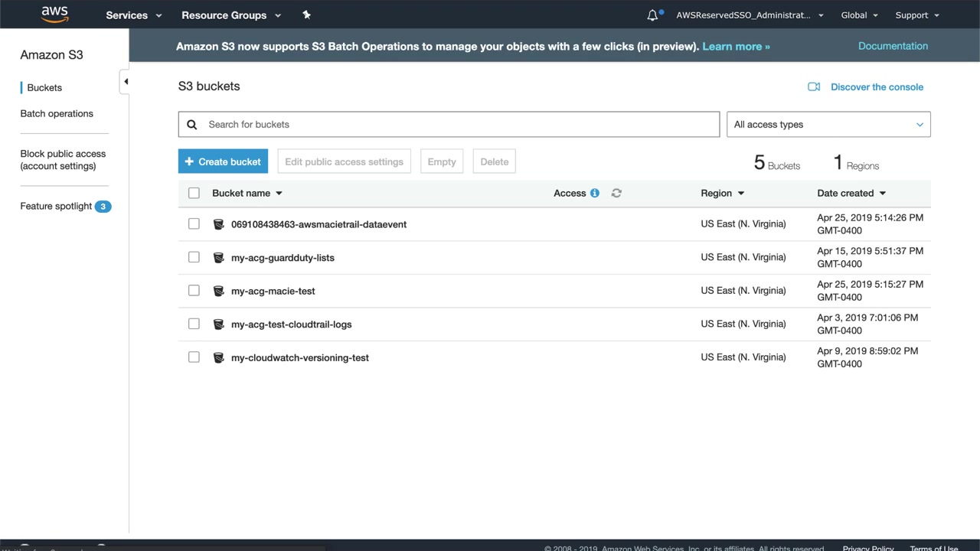The image size is (980, 551).
Task: Sort by Bucket name column
Action: 247,194
